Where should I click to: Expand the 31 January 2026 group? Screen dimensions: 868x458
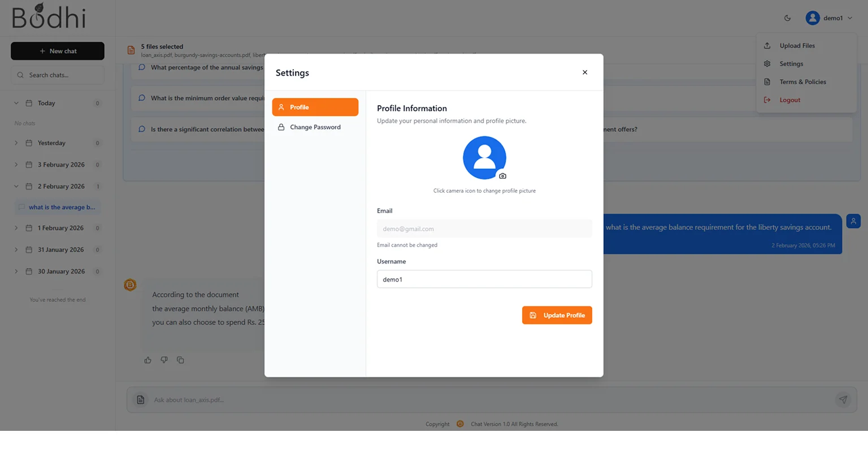click(x=16, y=250)
